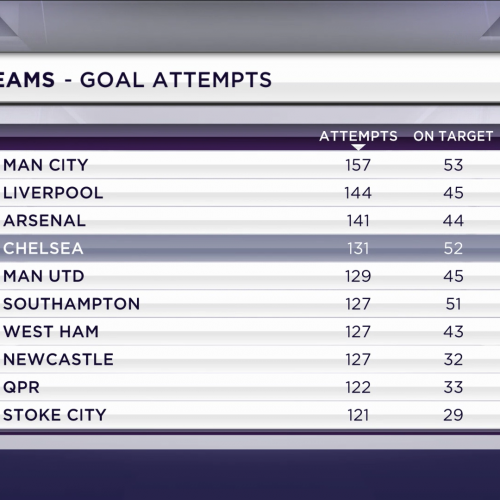Click Liverpool's 144 attempts value
Screen dimensions: 500x500
pyautogui.click(x=358, y=193)
